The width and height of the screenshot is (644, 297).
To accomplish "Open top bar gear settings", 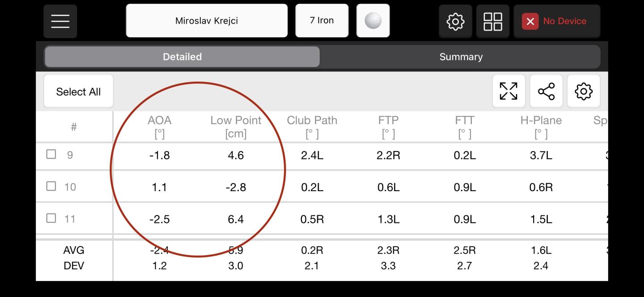I will click(x=455, y=21).
